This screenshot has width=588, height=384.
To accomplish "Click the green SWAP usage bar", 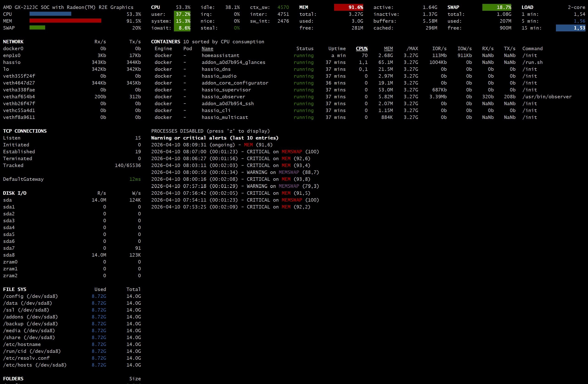I will [x=37, y=28].
